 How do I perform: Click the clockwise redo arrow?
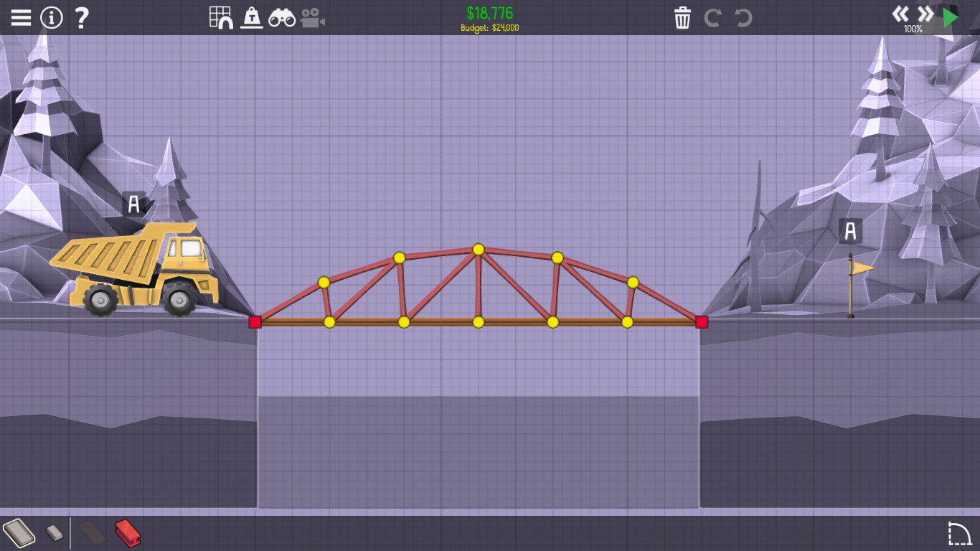[x=712, y=17]
